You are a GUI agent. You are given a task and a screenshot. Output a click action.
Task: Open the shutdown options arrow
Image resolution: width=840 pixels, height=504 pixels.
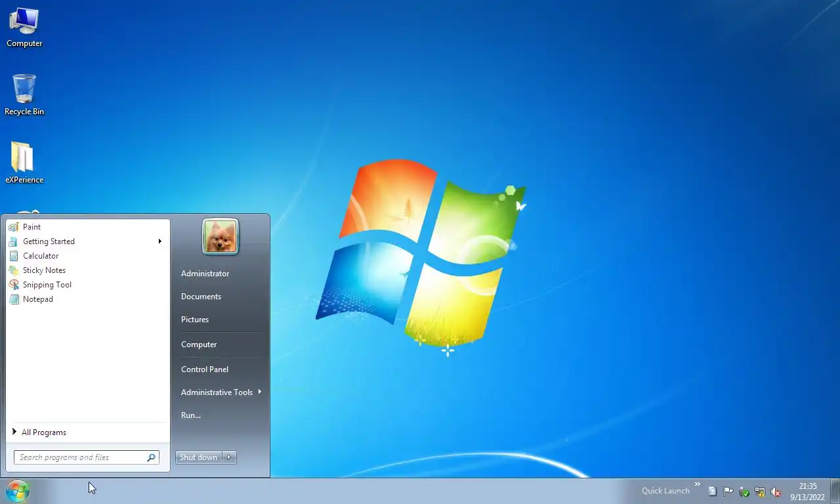click(x=229, y=457)
